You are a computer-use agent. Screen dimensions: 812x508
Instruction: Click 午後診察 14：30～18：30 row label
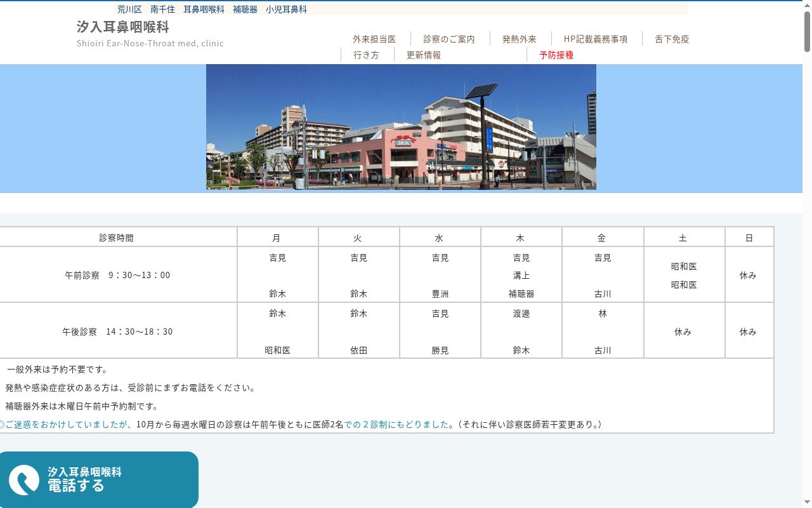[117, 331]
